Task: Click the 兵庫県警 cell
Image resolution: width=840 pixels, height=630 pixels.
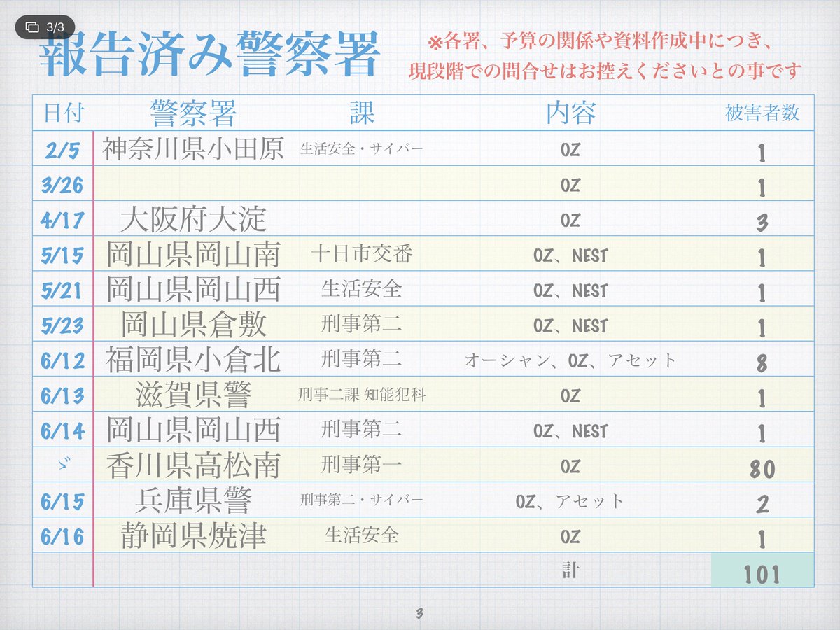Action: coord(194,500)
